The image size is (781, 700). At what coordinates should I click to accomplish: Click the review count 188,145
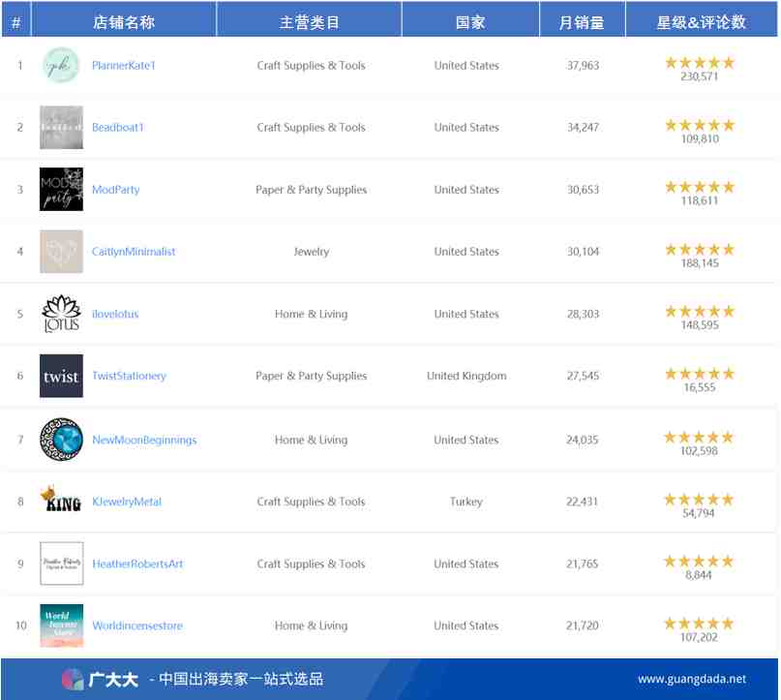(700, 263)
